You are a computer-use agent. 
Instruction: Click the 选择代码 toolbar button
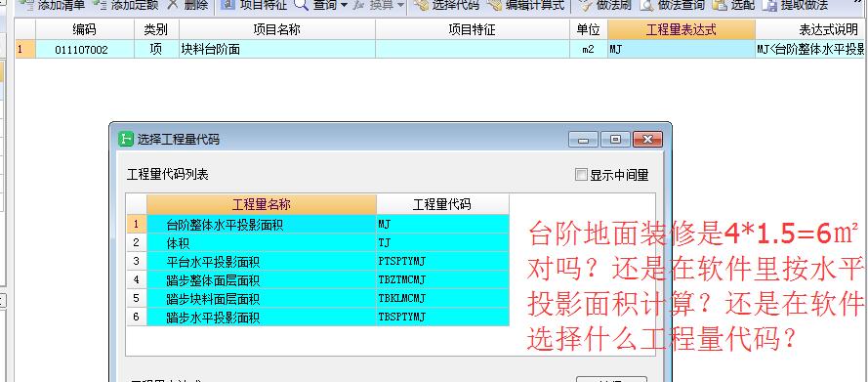pyautogui.click(x=446, y=6)
